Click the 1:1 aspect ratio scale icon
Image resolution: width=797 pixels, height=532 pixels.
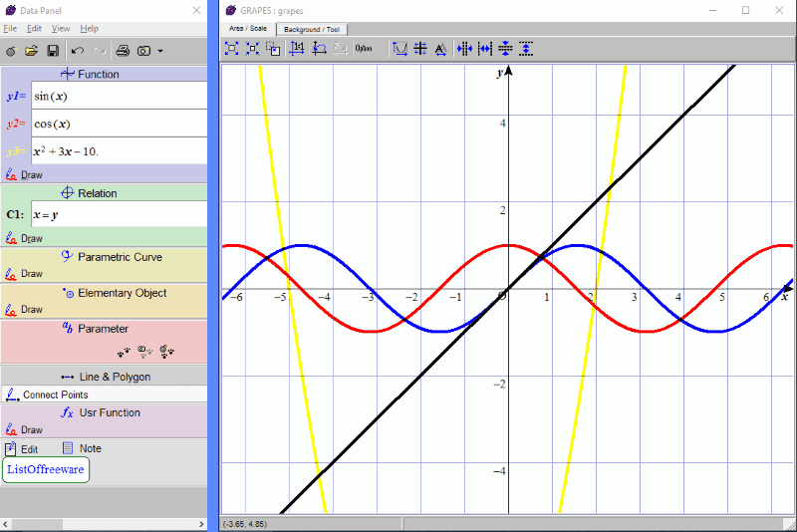(x=296, y=48)
